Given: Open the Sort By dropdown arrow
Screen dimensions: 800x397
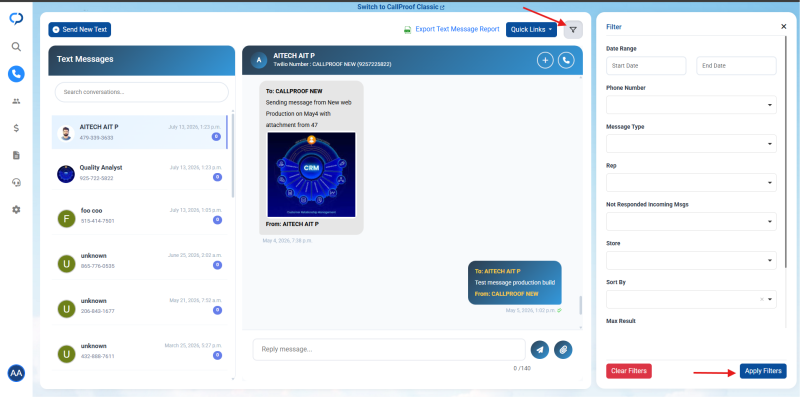Looking at the screenshot, I should click(x=769, y=300).
